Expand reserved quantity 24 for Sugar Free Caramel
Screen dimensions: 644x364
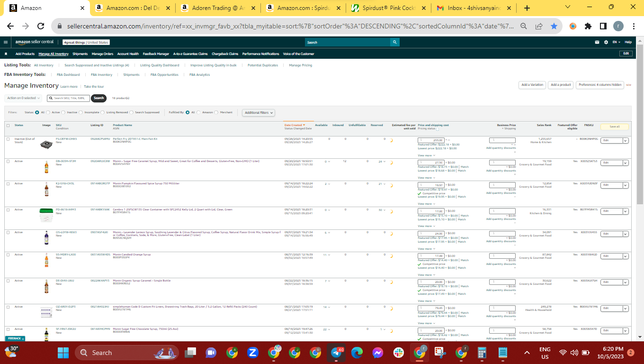pos(382,162)
